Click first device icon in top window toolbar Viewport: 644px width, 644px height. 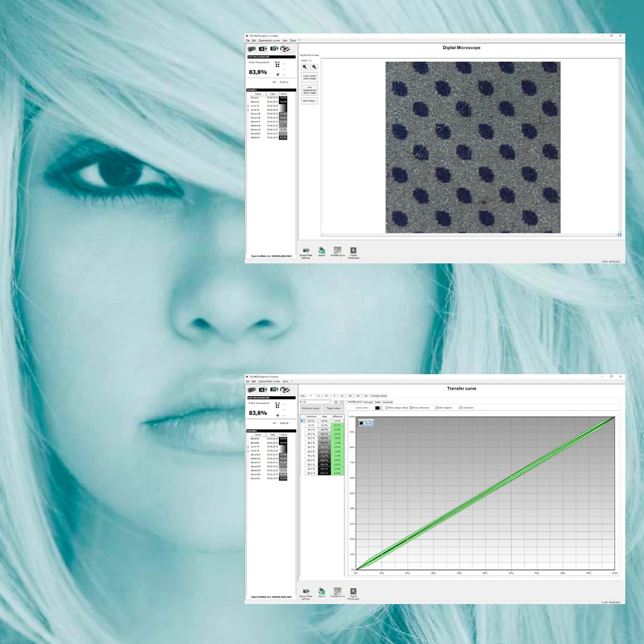tap(252, 48)
